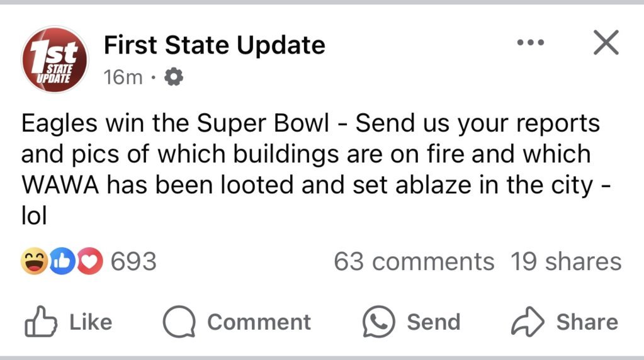View the 19 shares list
644x360 pixels.
click(566, 261)
